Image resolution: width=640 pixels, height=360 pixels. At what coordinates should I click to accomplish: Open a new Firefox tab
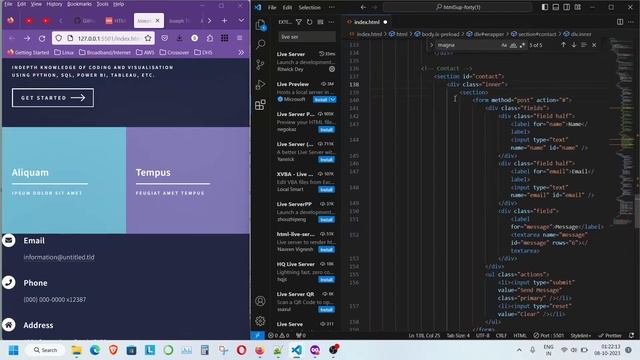(224, 20)
